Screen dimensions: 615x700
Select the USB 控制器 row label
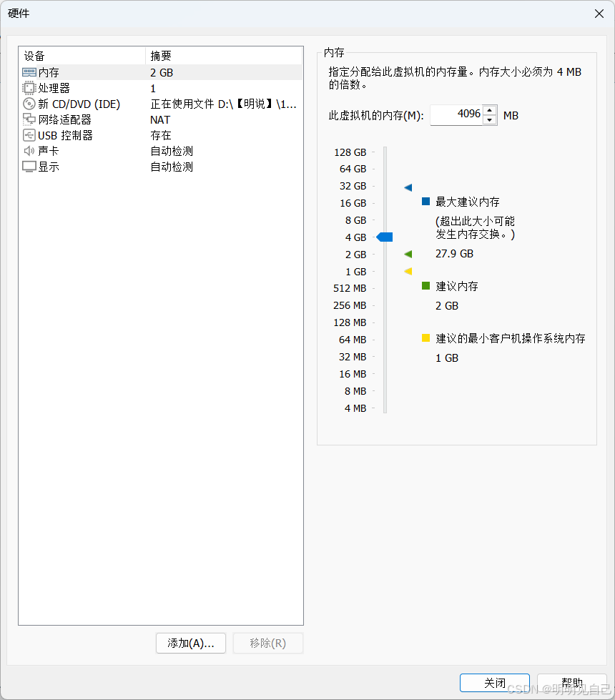click(x=65, y=135)
